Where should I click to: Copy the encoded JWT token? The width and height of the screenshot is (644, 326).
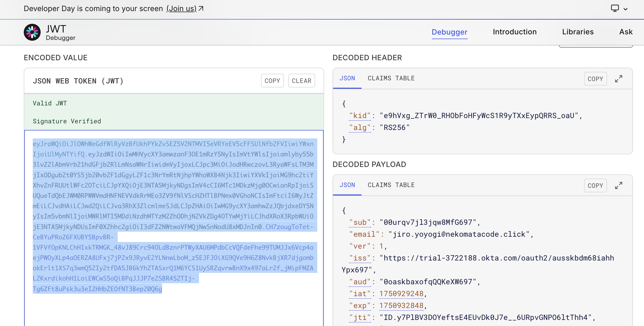tap(272, 81)
